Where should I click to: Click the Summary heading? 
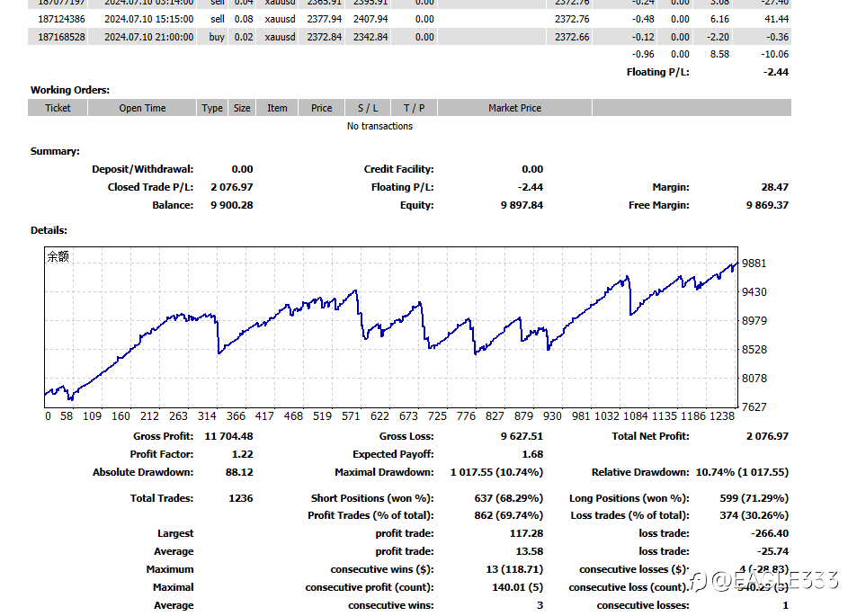click(55, 151)
